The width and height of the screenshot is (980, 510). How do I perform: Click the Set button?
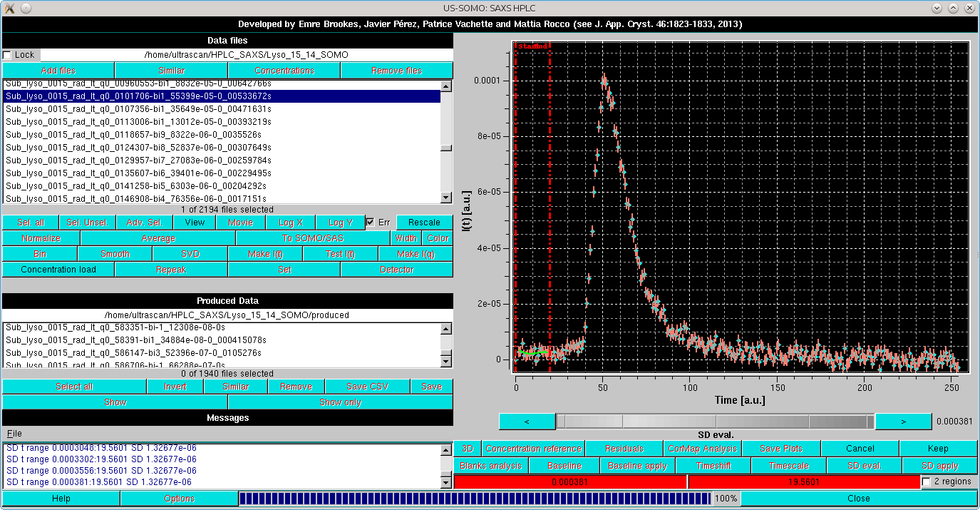(x=284, y=270)
